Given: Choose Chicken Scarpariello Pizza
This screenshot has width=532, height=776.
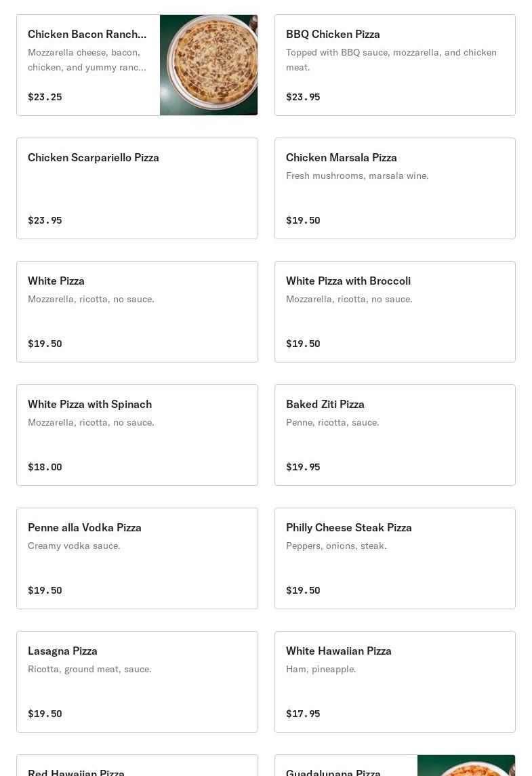Looking at the screenshot, I should [x=137, y=188].
